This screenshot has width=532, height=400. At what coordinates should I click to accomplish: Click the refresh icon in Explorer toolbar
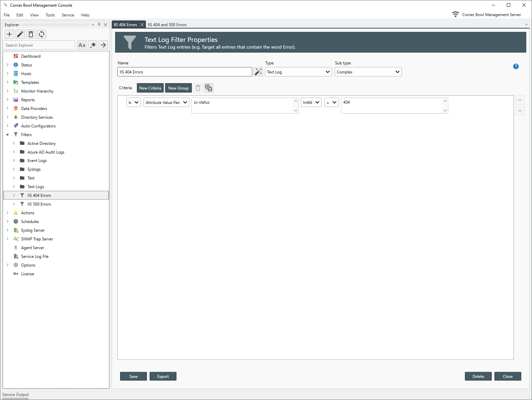tap(42, 34)
